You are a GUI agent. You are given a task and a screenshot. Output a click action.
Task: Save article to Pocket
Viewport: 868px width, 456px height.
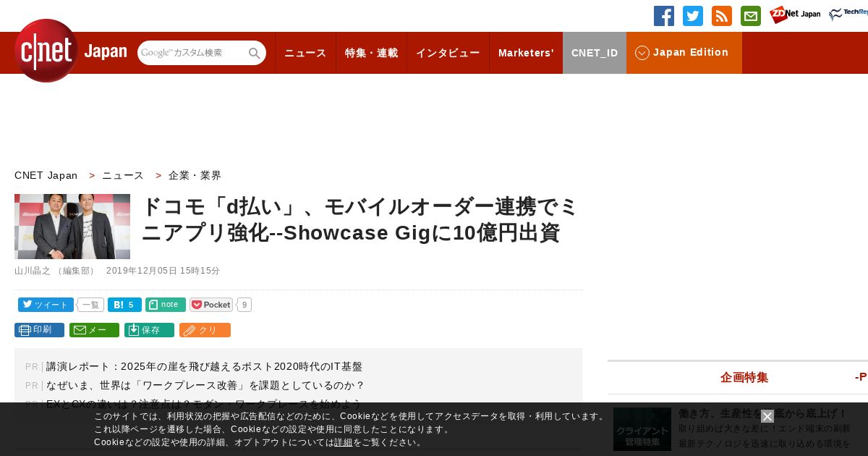pyautogui.click(x=211, y=305)
